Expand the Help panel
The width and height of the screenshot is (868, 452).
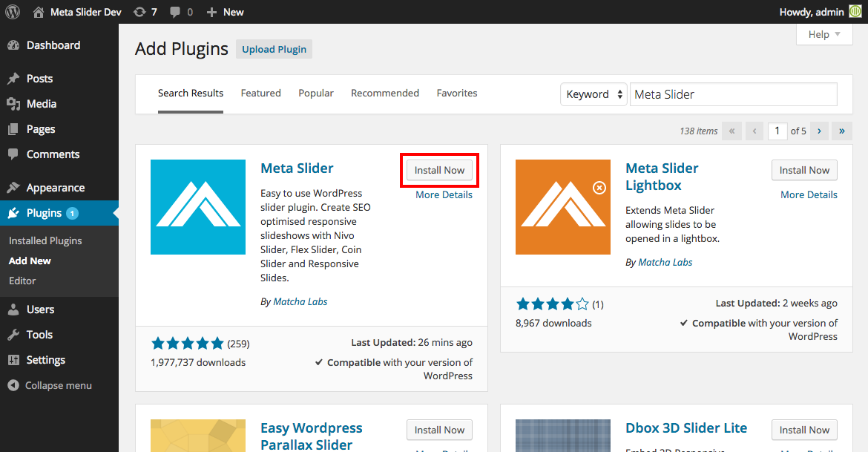pos(824,34)
